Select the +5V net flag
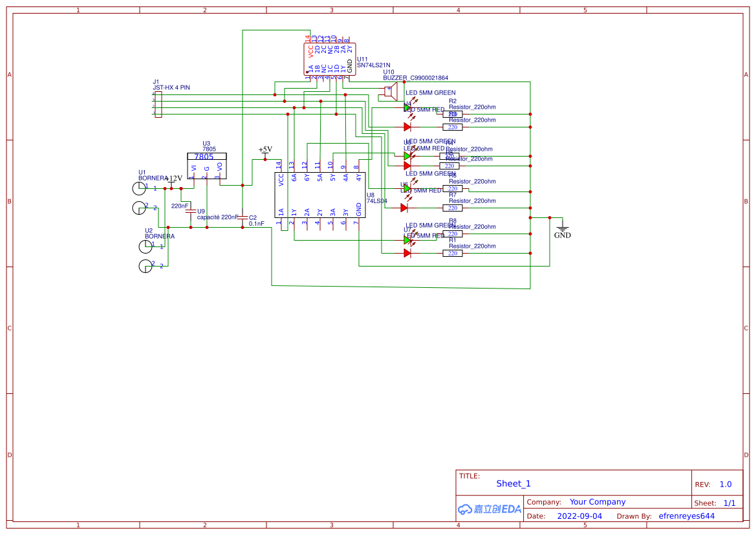The width and height of the screenshot is (756, 535). [x=265, y=150]
